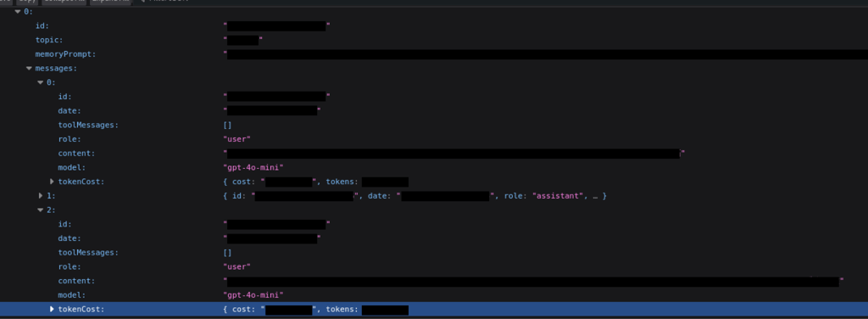Expand highlighted tokenCost arrow under message 2
Viewport: 868px width, 319px height.
52,309
